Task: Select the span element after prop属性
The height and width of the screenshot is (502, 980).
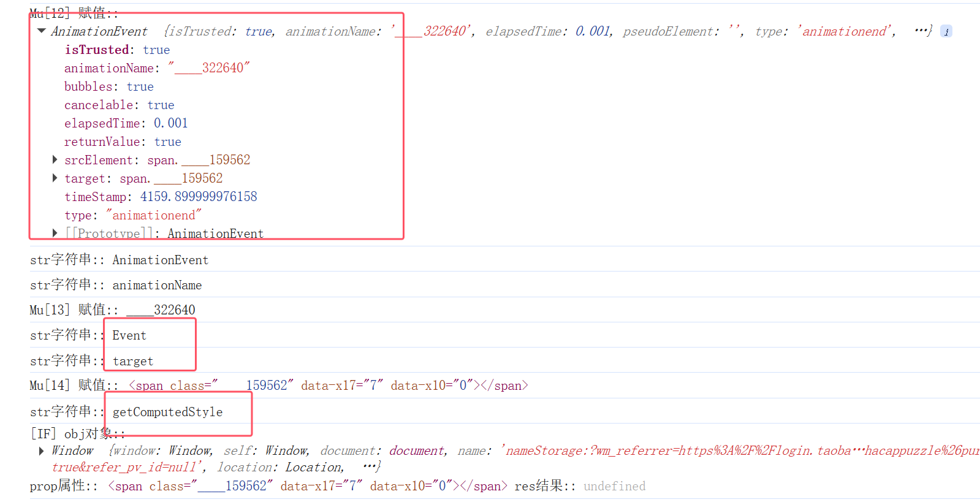Action: 307,487
